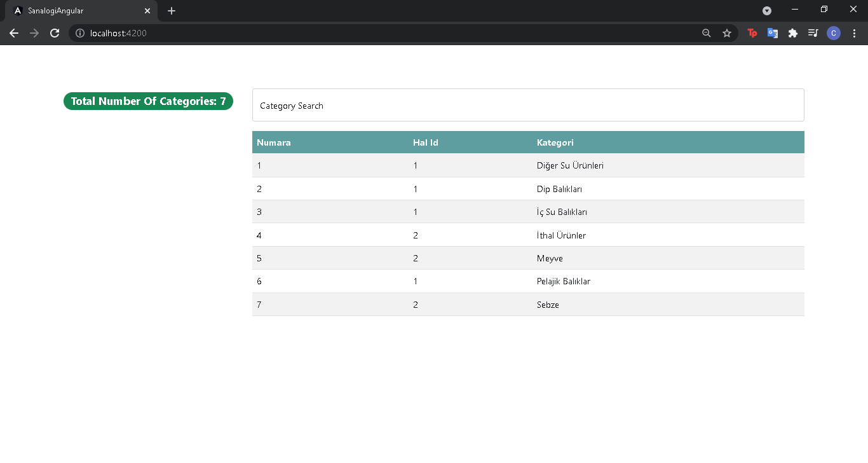
Task: Click Numara 4 in İthal Ürünler row
Action: point(259,235)
